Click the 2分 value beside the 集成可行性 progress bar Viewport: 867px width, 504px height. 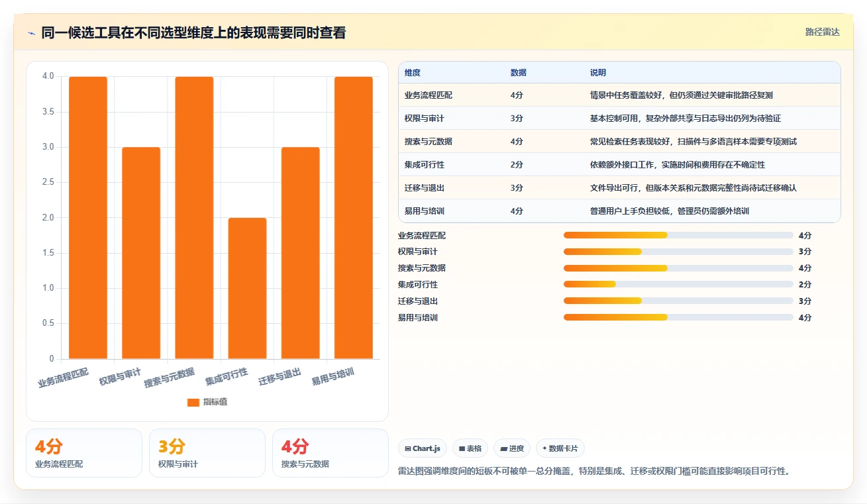coord(805,285)
